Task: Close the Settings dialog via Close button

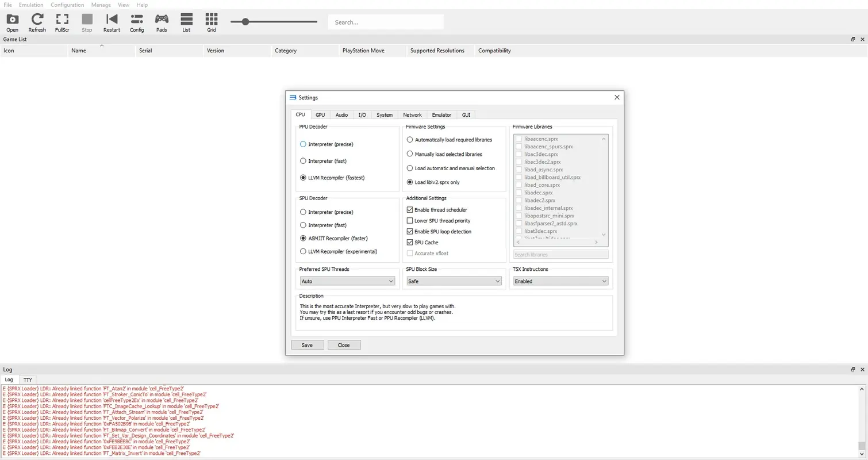Action: (x=344, y=345)
